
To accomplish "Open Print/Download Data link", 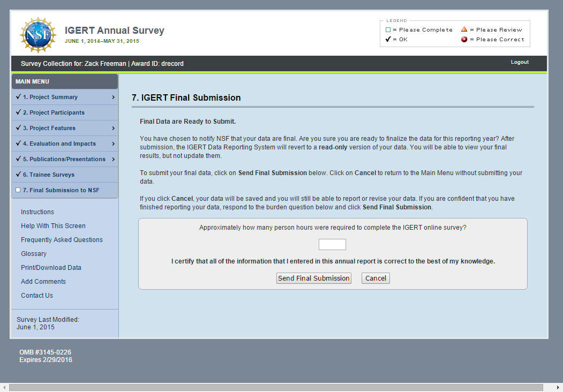I will 51,267.
